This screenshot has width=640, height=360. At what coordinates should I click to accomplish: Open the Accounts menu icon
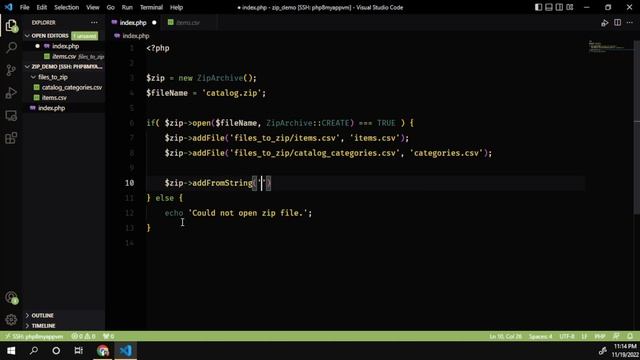[x=11, y=298]
